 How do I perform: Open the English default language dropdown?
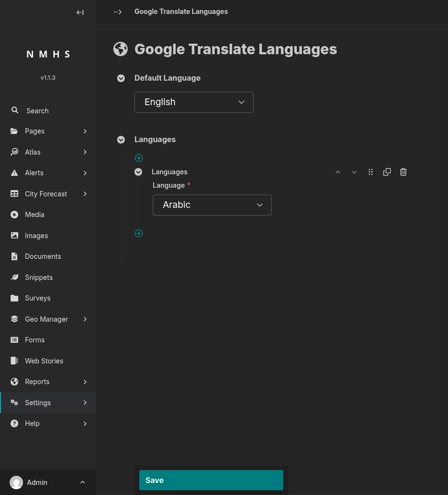[194, 102]
